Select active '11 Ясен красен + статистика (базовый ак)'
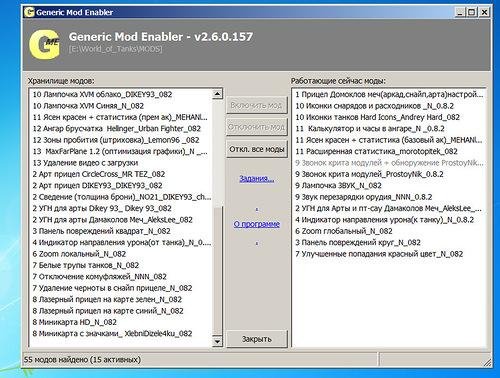Viewport: 500px width, 378px height. (x=389, y=140)
